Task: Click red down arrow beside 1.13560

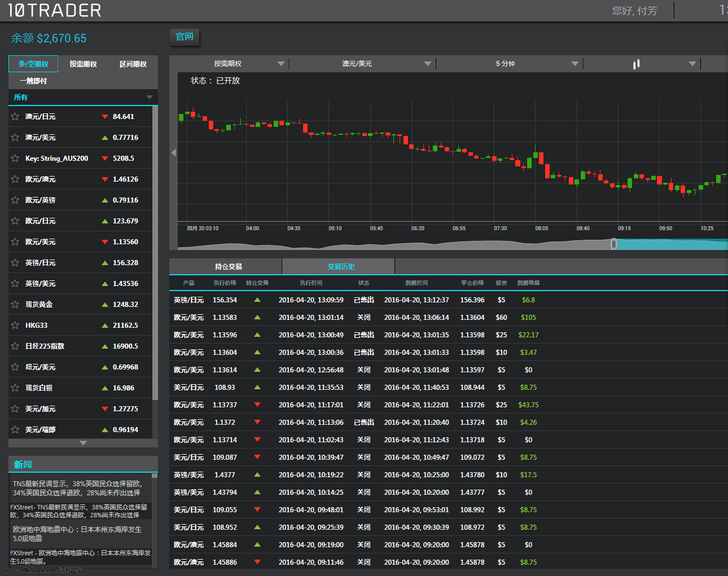Action: [105, 242]
